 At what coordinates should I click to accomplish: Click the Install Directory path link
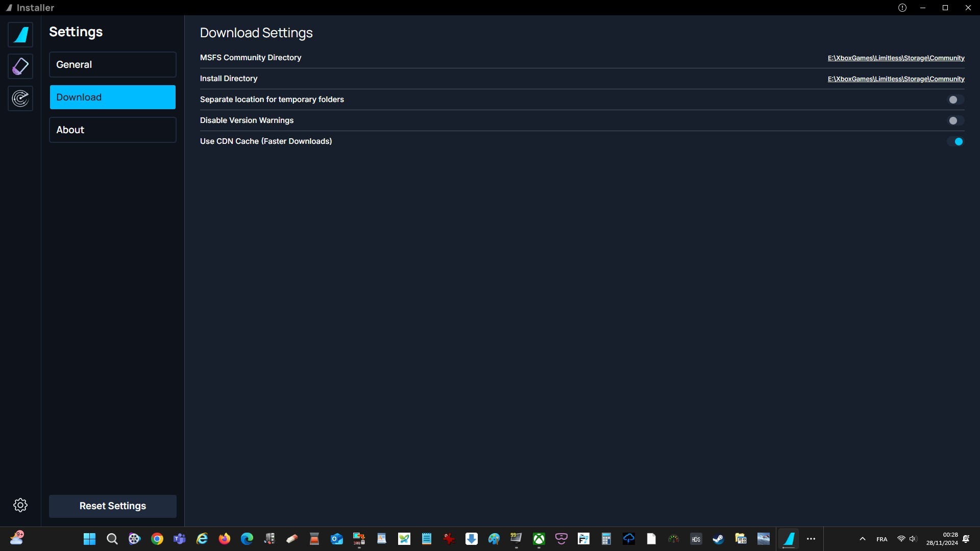pos(896,79)
